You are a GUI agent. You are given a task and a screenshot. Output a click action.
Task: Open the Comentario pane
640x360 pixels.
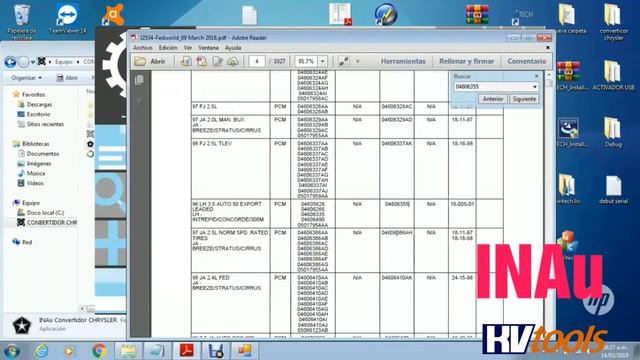point(527,61)
